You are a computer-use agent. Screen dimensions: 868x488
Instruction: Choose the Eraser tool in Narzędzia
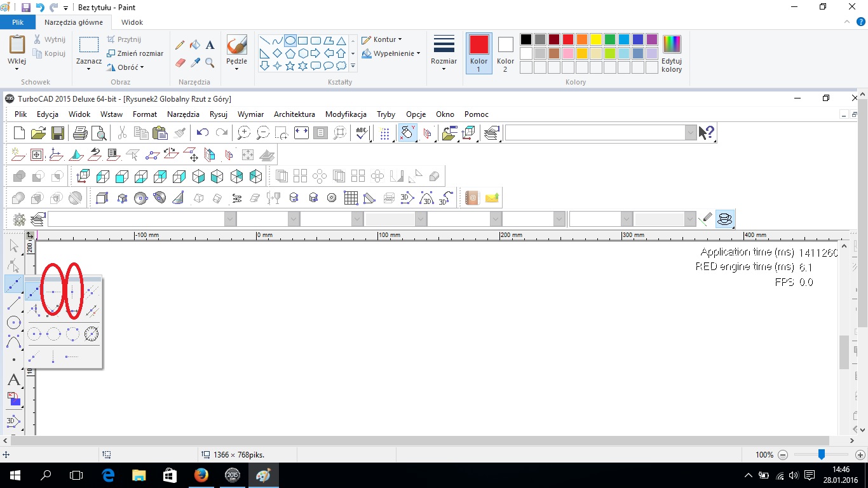click(x=180, y=63)
